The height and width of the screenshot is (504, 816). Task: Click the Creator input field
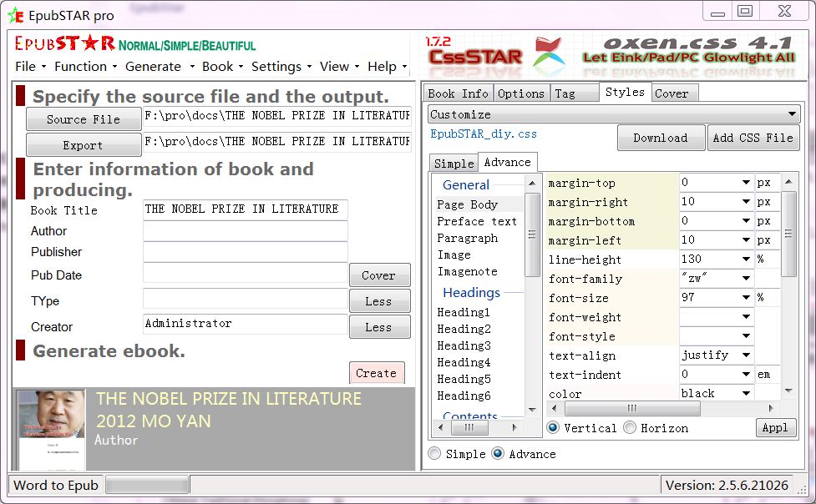pyautogui.click(x=245, y=324)
